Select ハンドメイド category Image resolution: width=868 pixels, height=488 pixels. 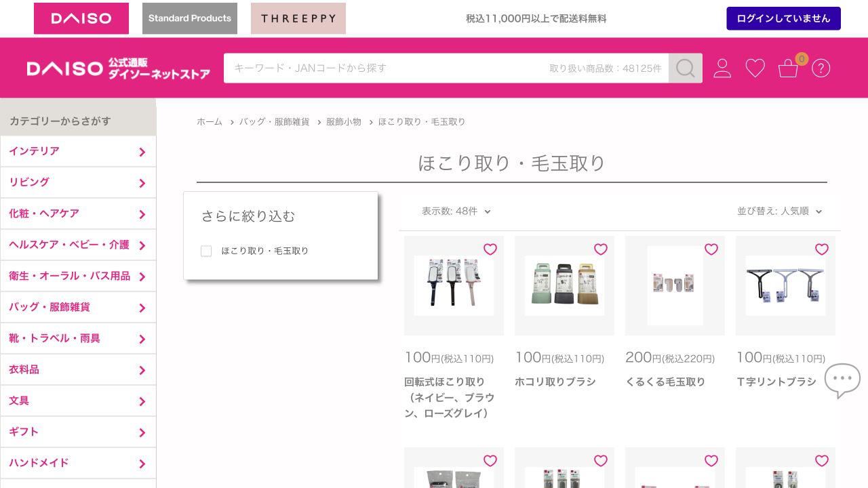coord(78,463)
